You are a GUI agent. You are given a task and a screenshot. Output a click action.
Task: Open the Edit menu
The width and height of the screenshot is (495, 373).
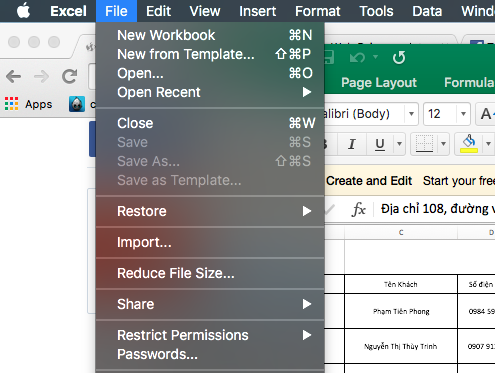(158, 11)
